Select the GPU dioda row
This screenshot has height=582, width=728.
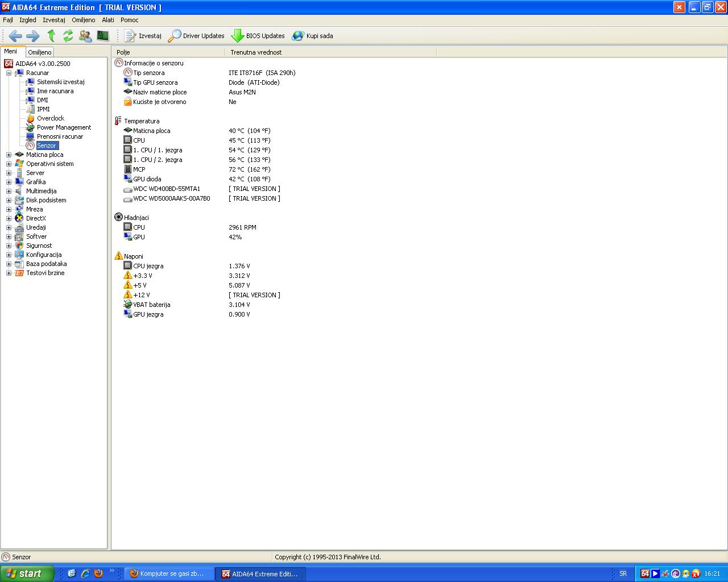[197, 179]
